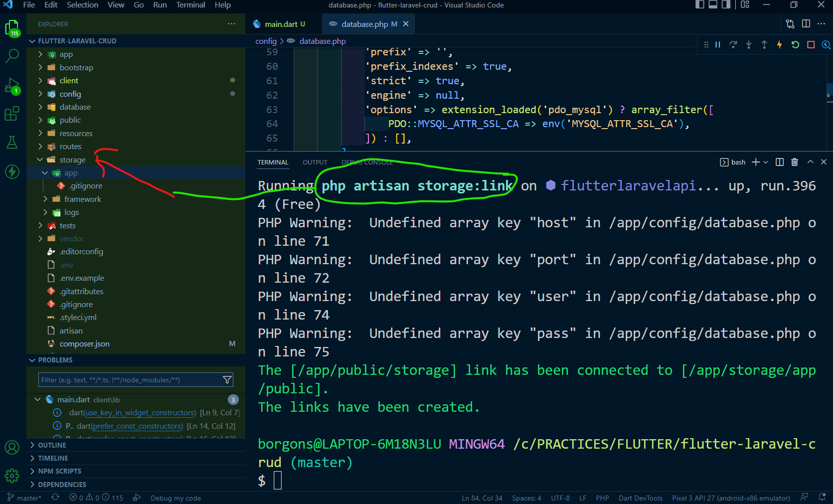Split the terminal panel
The height and width of the screenshot is (504, 833).
pos(780,162)
